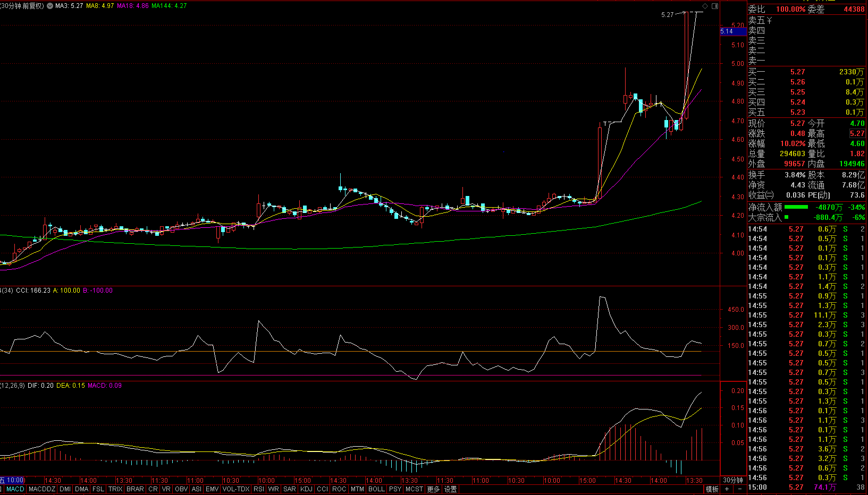Click the 买一 bid price 5.27
Screen dimensions: 868x495
point(797,72)
